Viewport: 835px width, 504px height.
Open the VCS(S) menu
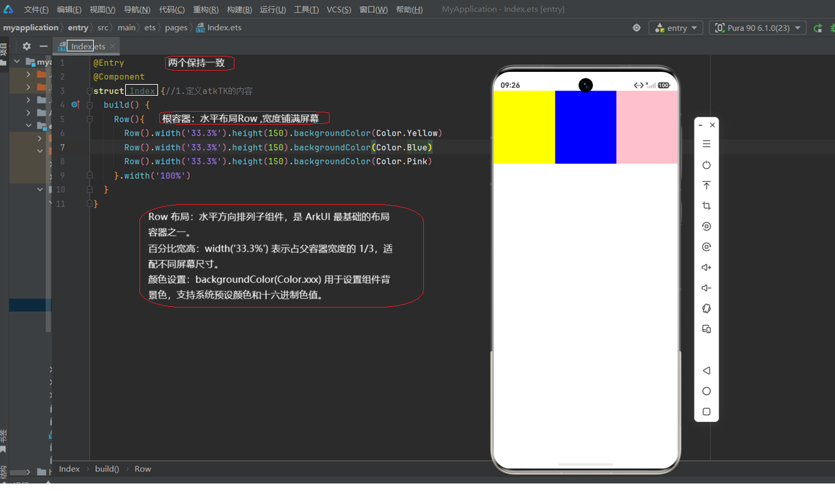point(339,10)
